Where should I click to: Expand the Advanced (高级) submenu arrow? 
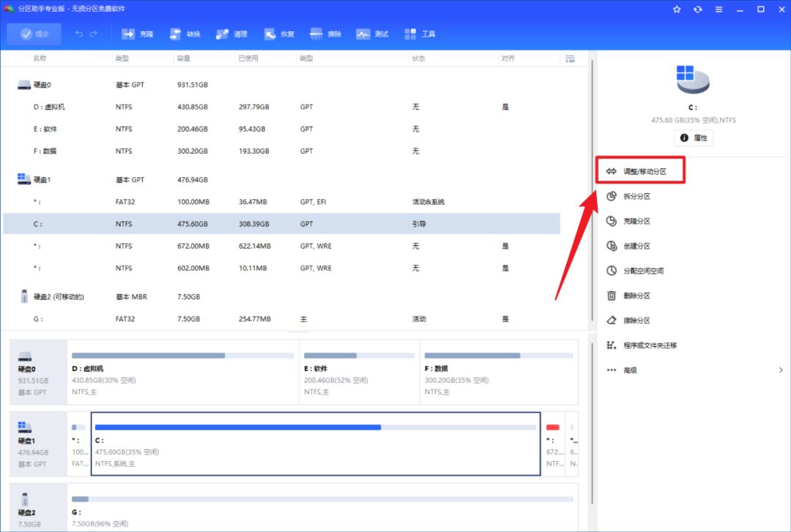(x=781, y=370)
